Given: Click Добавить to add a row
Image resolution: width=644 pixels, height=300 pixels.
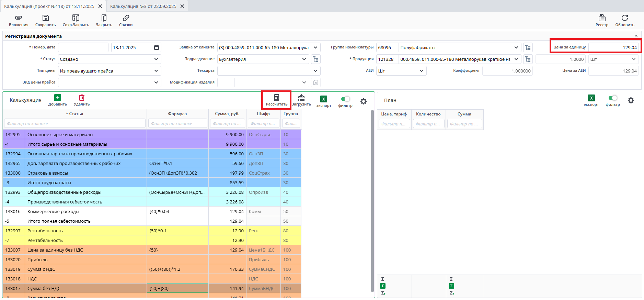Looking at the screenshot, I should [x=57, y=98].
